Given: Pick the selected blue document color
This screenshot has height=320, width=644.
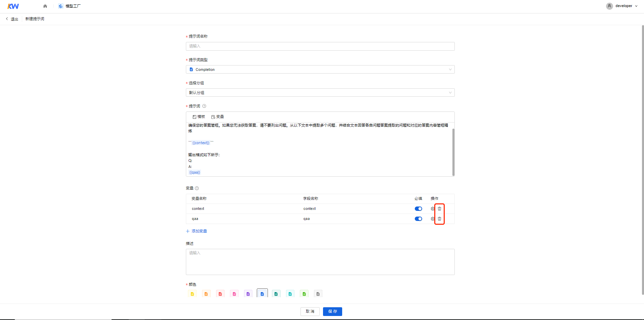Looking at the screenshot, I should pyautogui.click(x=262, y=293).
